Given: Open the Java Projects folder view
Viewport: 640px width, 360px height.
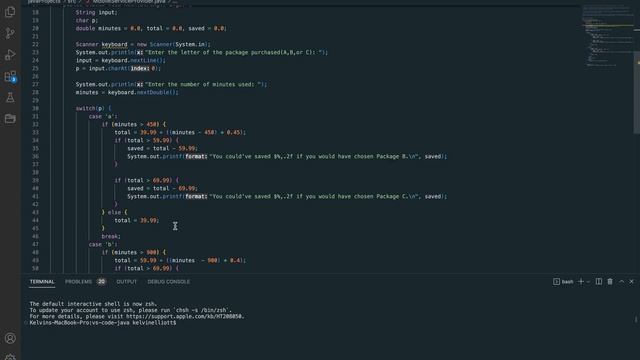Looking at the screenshot, I should coord(10,119).
